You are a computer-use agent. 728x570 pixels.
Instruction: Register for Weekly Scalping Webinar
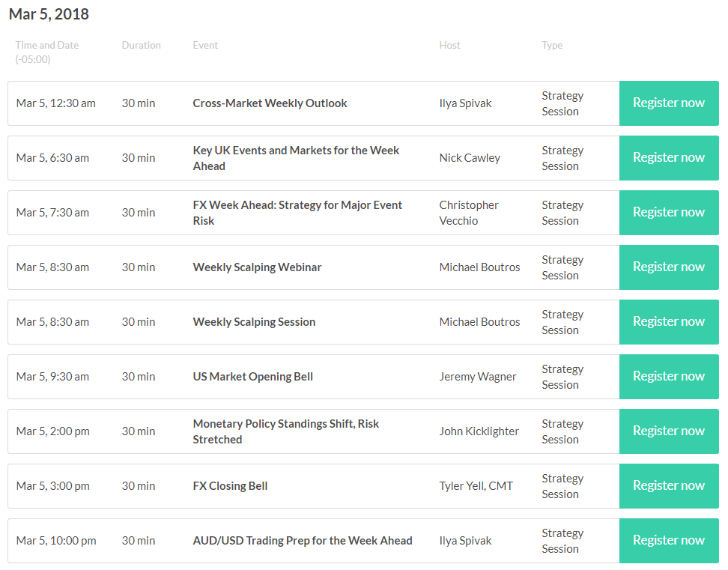point(669,267)
